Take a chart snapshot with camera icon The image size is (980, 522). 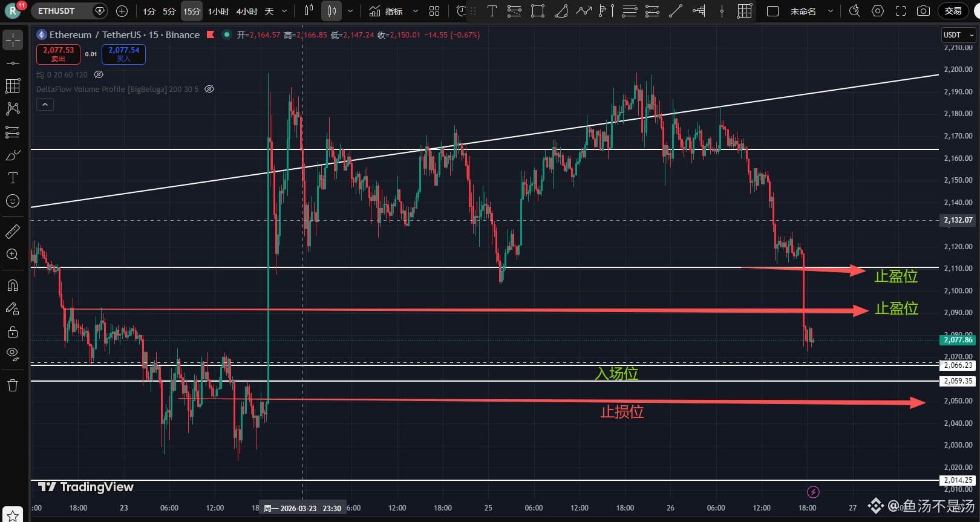(x=923, y=11)
